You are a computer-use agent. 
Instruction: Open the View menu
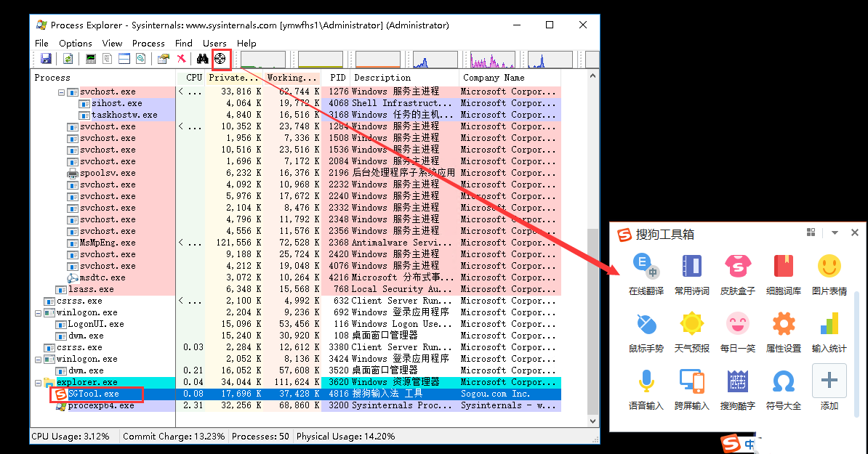(112, 43)
